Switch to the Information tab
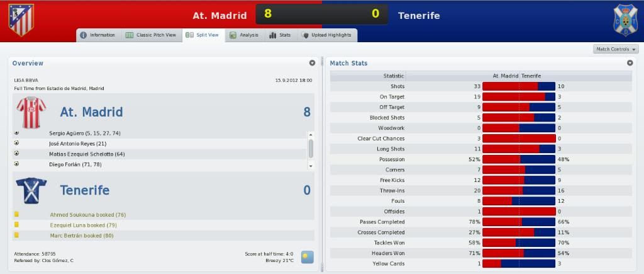Screen dimensions: 644x274 99,35
